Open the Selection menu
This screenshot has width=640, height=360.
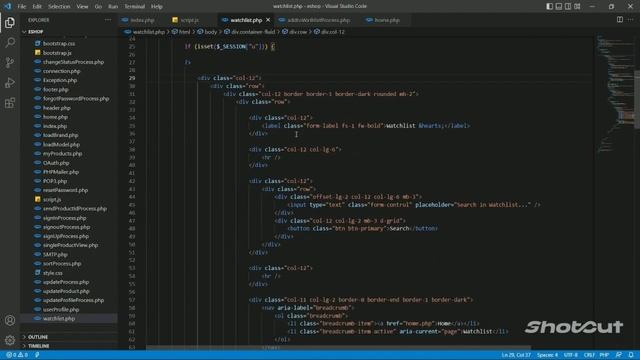pyautogui.click(x=59, y=7)
